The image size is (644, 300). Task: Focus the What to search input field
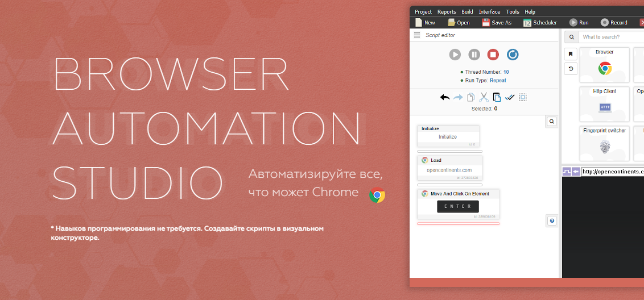click(611, 36)
